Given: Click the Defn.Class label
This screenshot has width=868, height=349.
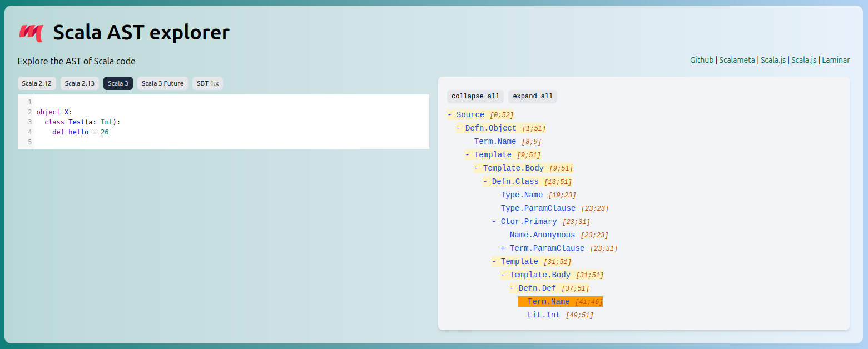Looking at the screenshot, I should (515, 182).
